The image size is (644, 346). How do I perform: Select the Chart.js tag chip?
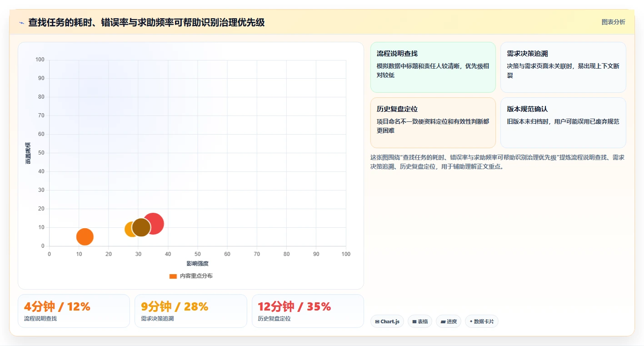(387, 321)
